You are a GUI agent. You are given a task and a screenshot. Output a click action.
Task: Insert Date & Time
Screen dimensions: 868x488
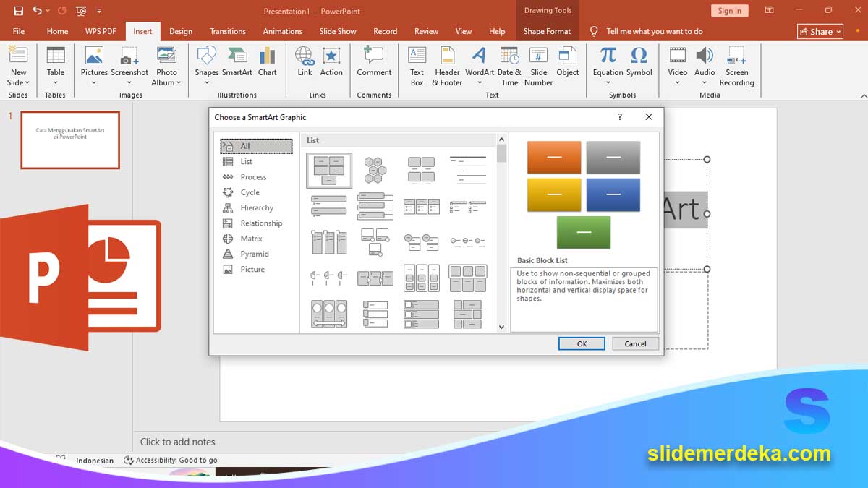(509, 67)
